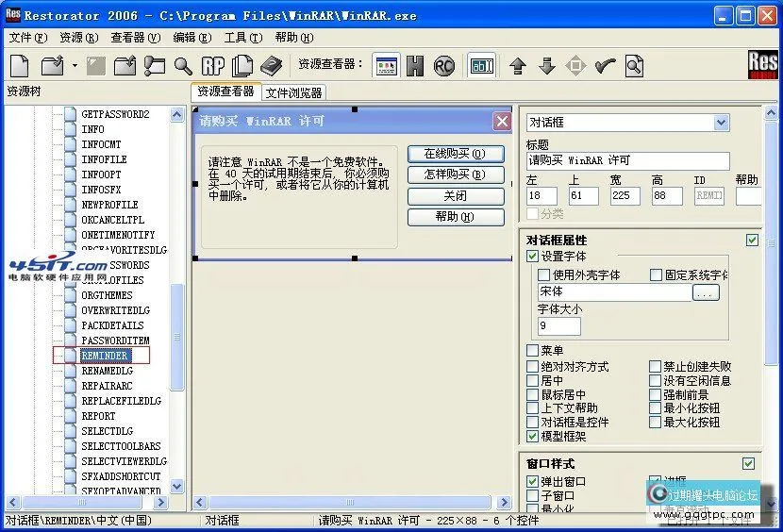
Task: Select PASSWORDITEM in the resource tree
Action: [115, 341]
